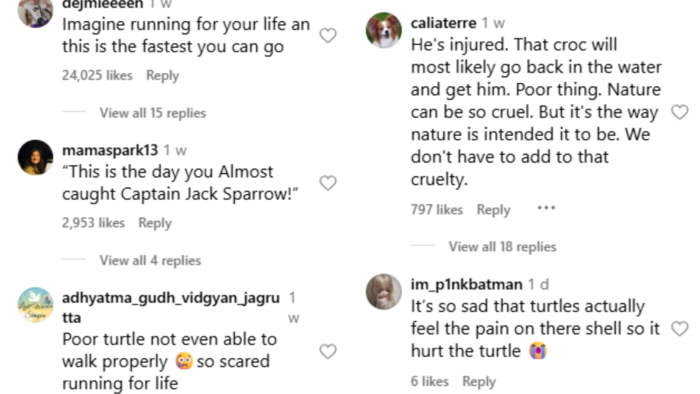700x394 pixels.
Task: Reply to caliaterre's comment
Action: coord(493,209)
